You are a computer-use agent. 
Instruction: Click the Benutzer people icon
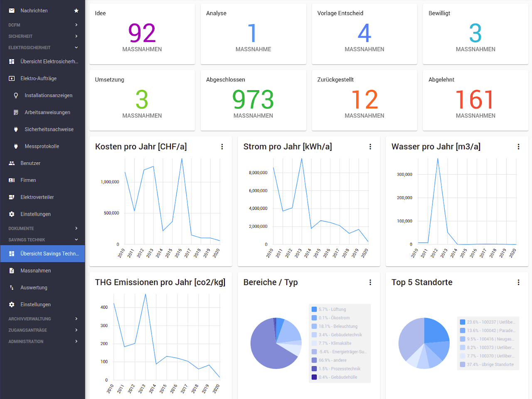[12, 163]
